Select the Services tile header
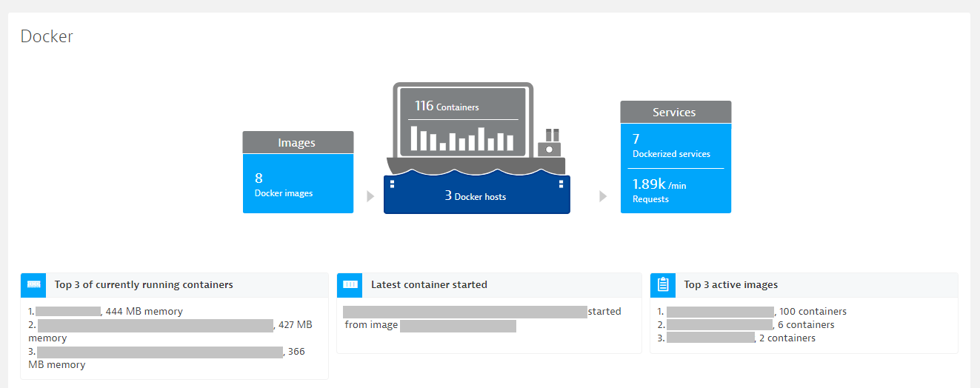Image resolution: width=980 pixels, height=388 pixels. point(676,112)
